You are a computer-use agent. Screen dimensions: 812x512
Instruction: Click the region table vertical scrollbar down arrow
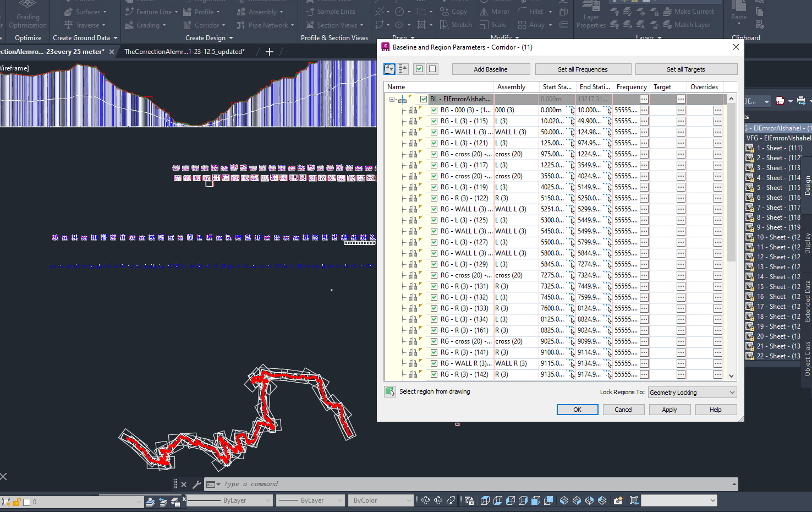tap(731, 375)
